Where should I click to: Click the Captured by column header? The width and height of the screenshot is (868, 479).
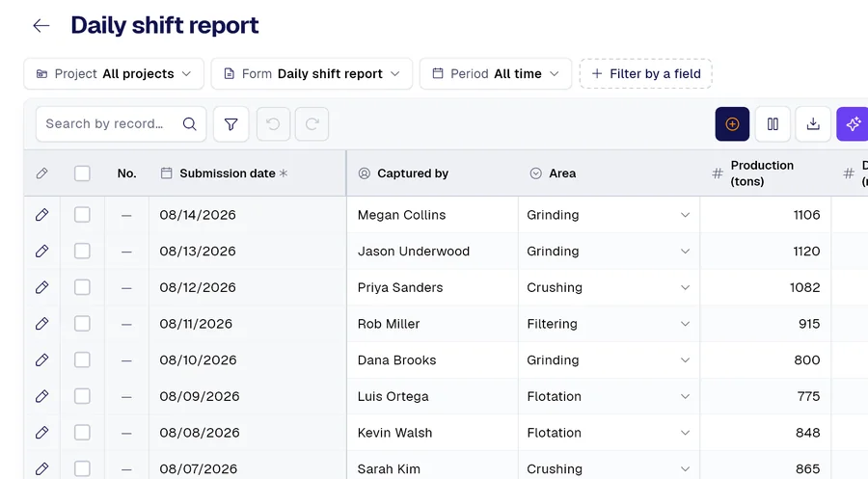433,173
